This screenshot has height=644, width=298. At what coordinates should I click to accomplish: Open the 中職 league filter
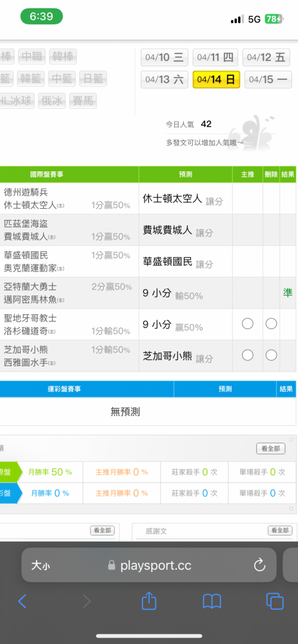point(32,56)
